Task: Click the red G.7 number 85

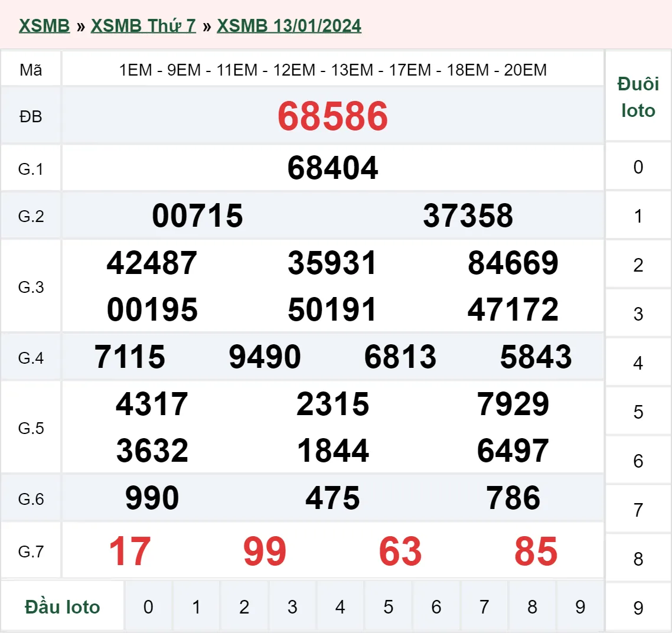Action: [536, 550]
